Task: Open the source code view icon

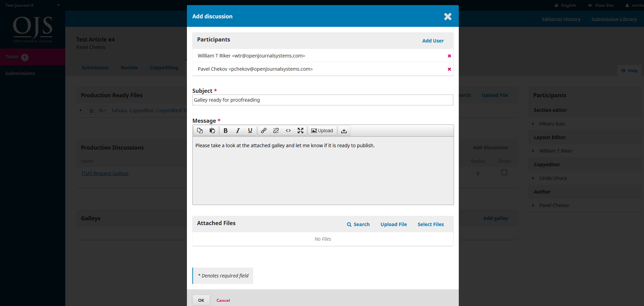Action: tap(288, 131)
